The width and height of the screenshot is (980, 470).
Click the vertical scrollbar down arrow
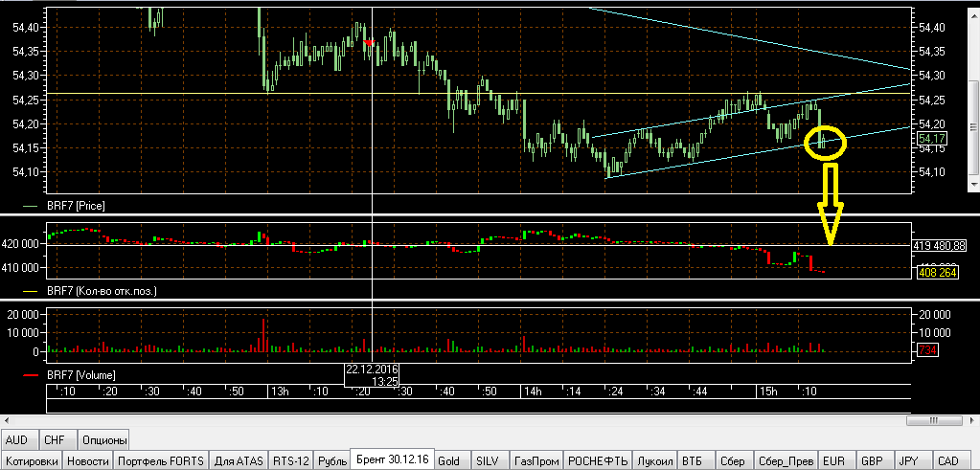973,186
